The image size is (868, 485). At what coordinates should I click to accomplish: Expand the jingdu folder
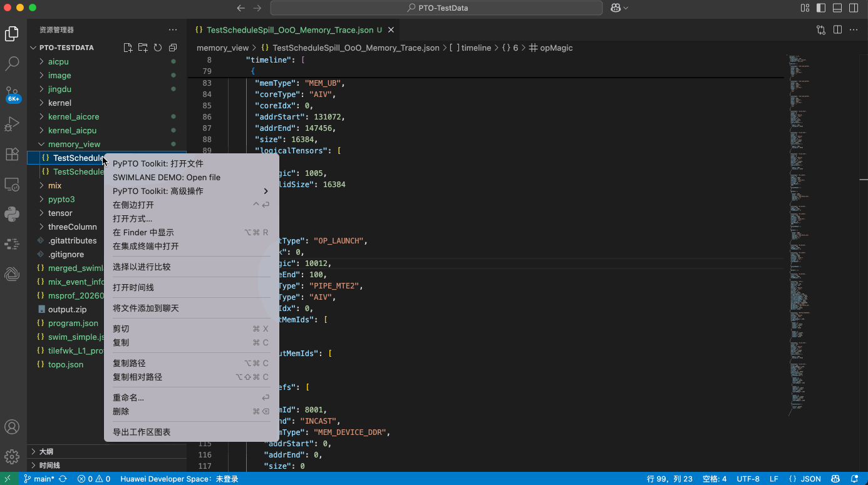click(x=106, y=89)
